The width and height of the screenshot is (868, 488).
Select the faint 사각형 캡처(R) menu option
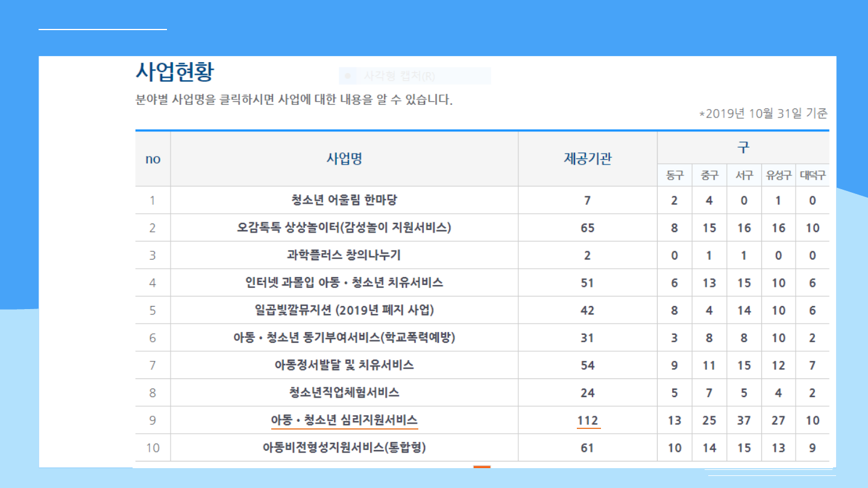pos(399,77)
